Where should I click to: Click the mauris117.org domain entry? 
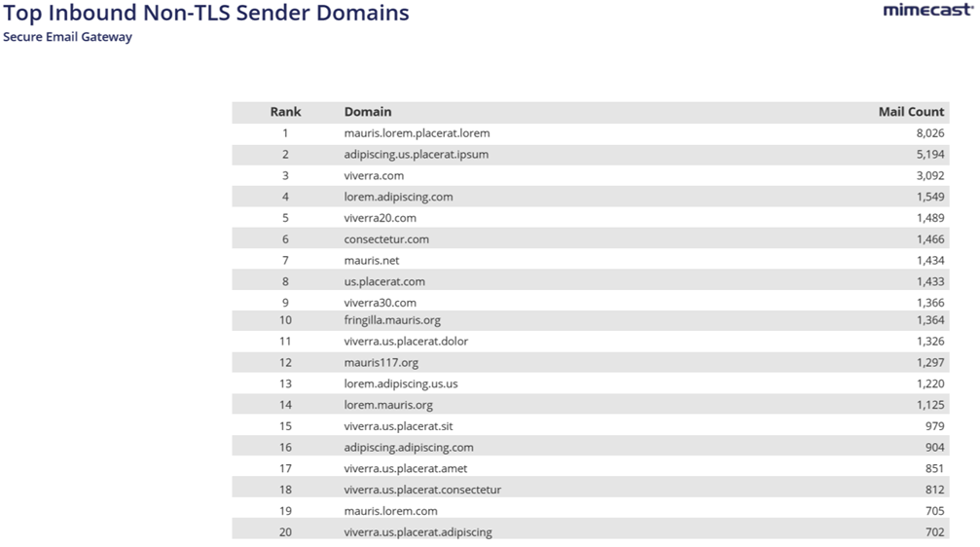click(x=381, y=363)
